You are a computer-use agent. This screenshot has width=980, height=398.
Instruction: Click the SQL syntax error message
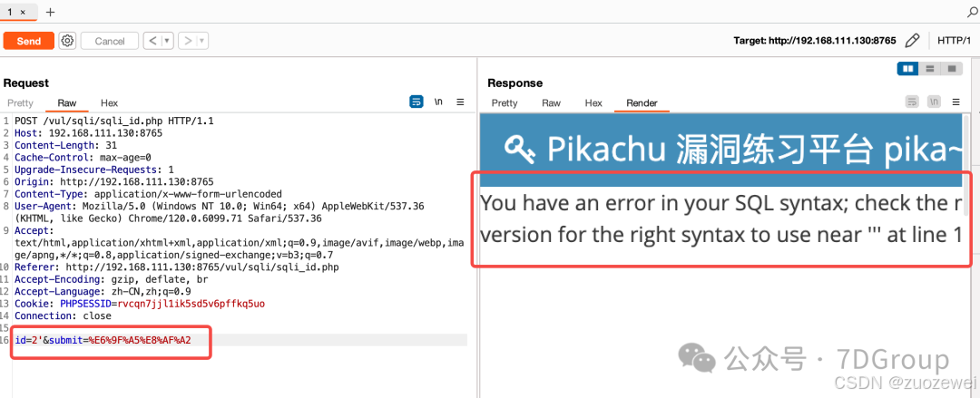[x=720, y=218]
